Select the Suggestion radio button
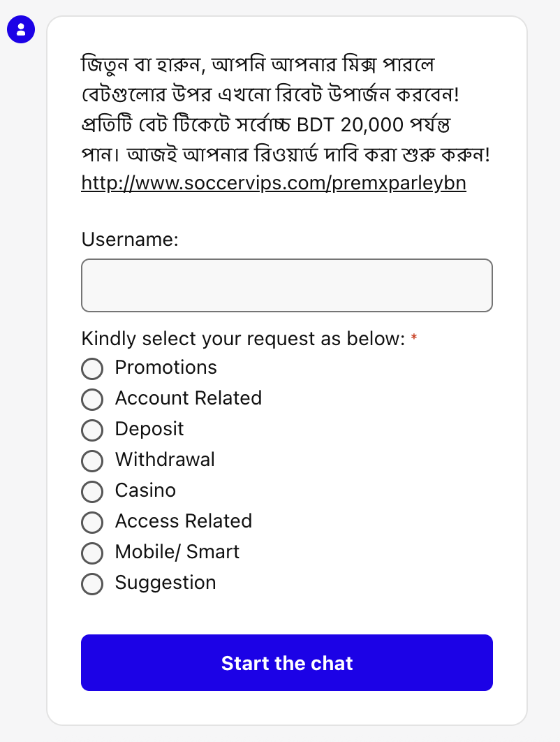 [92, 584]
